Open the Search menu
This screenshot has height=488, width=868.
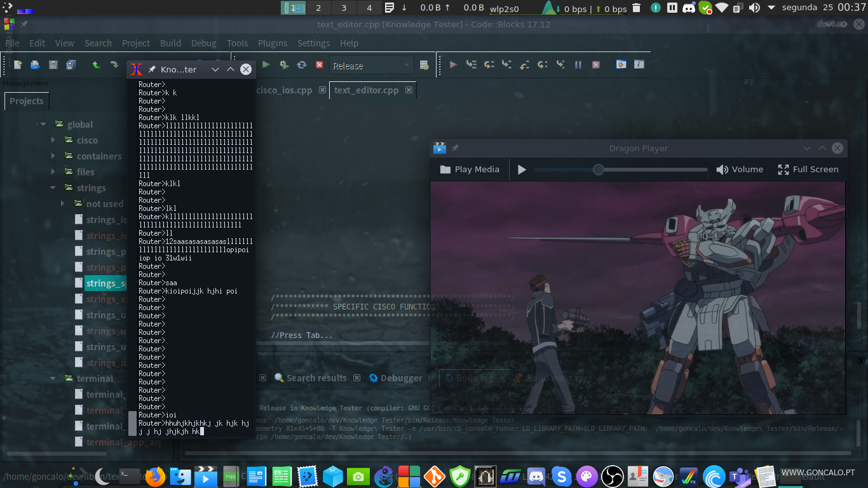[x=98, y=43]
